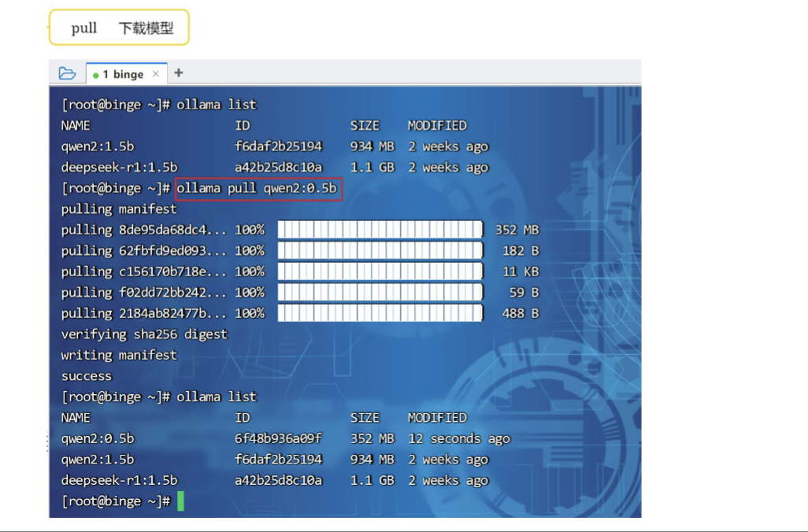This screenshot has width=808, height=532.
Task: Select the 'ollama pull qwen2:0.5b' command
Action: 258,189
